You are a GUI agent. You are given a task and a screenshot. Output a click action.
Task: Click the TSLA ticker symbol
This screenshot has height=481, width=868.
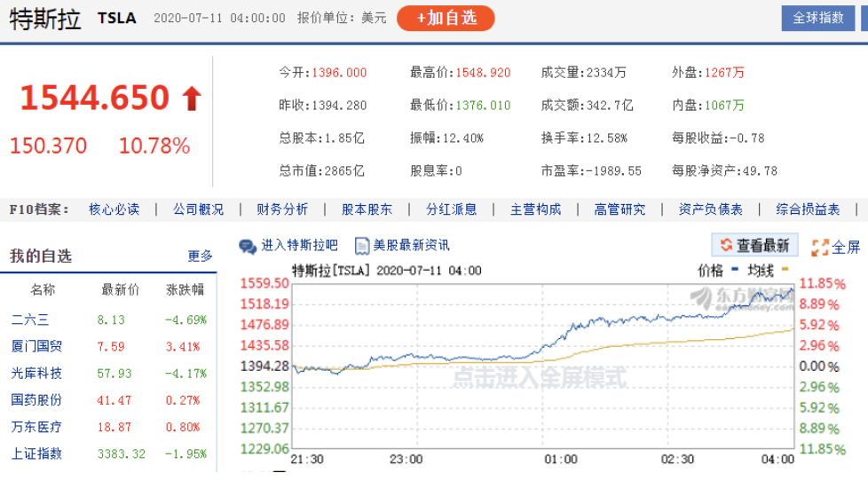pyautogui.click(x=117, y=19)
